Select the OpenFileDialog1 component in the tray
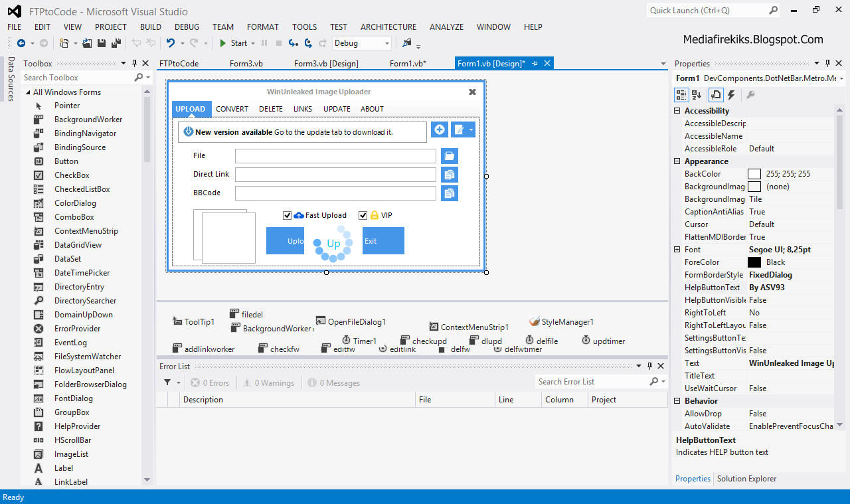This screenshot has width=850, height=504. [x=352, y=321]
